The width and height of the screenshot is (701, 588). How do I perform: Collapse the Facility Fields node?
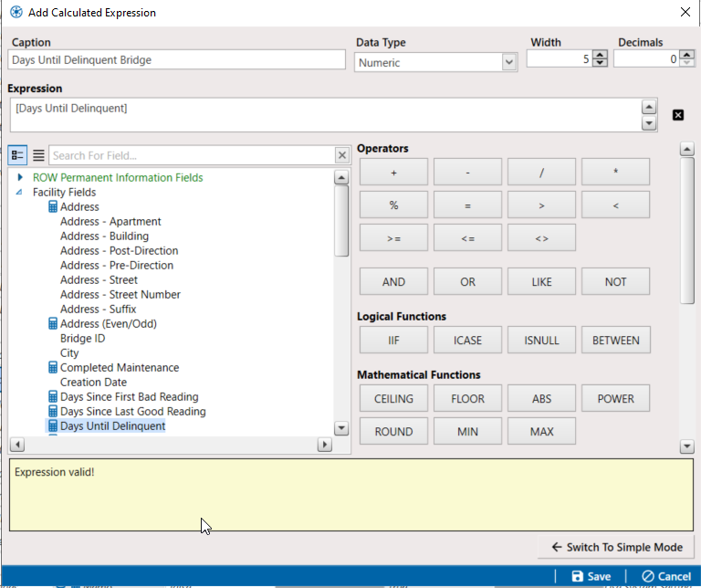point(19,192)
